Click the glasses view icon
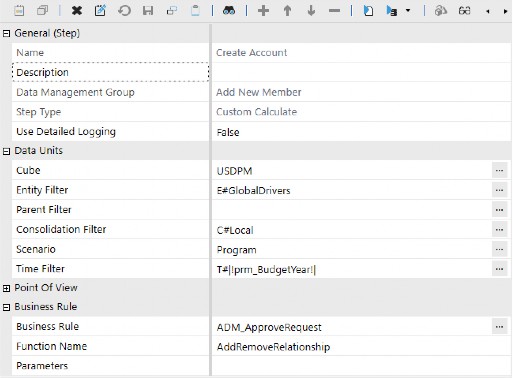 464,11
